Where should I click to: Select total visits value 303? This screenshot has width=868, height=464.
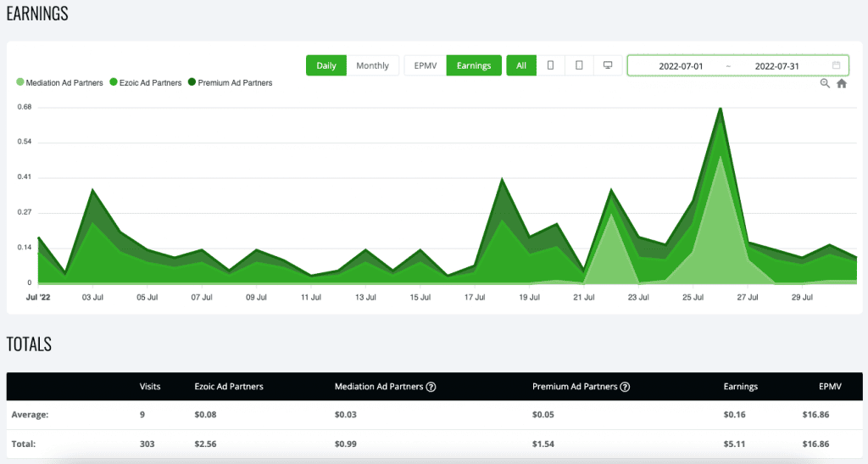[147, 444]
